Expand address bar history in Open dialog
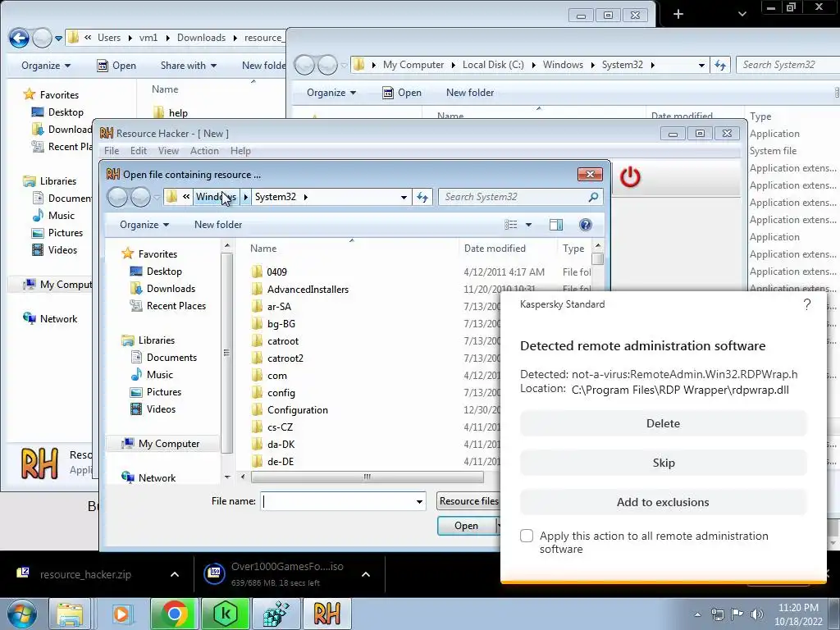Image resolution: width=840 pixels, height=630 pixels. (x=404, y=197)
